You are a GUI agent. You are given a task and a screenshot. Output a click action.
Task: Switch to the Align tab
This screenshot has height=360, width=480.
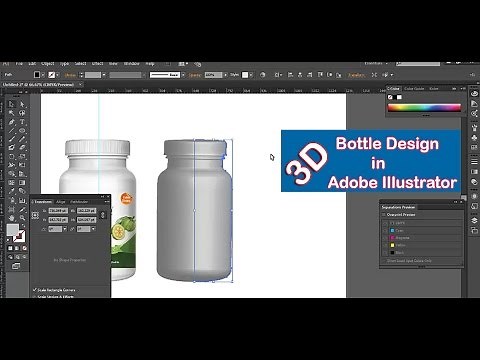60,202
